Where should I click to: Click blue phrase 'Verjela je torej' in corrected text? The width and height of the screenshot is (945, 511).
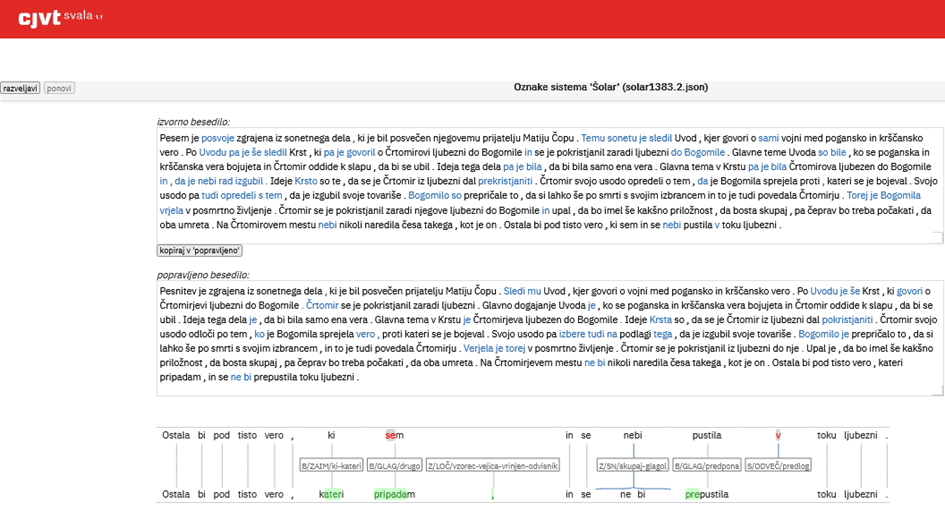tap(494, 349)
